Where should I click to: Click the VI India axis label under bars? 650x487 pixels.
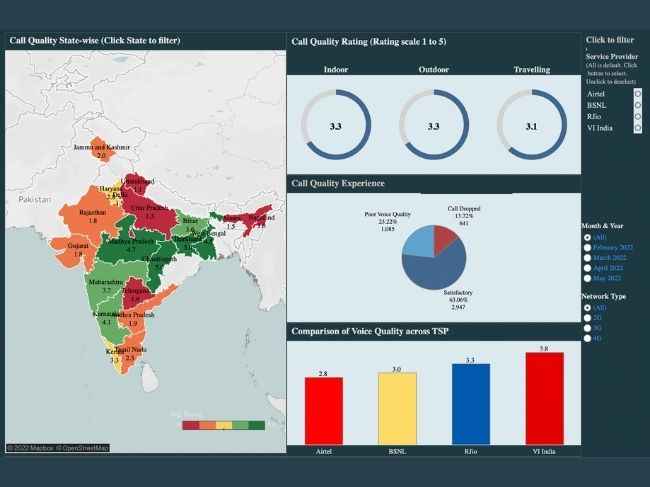pos(544,451)
